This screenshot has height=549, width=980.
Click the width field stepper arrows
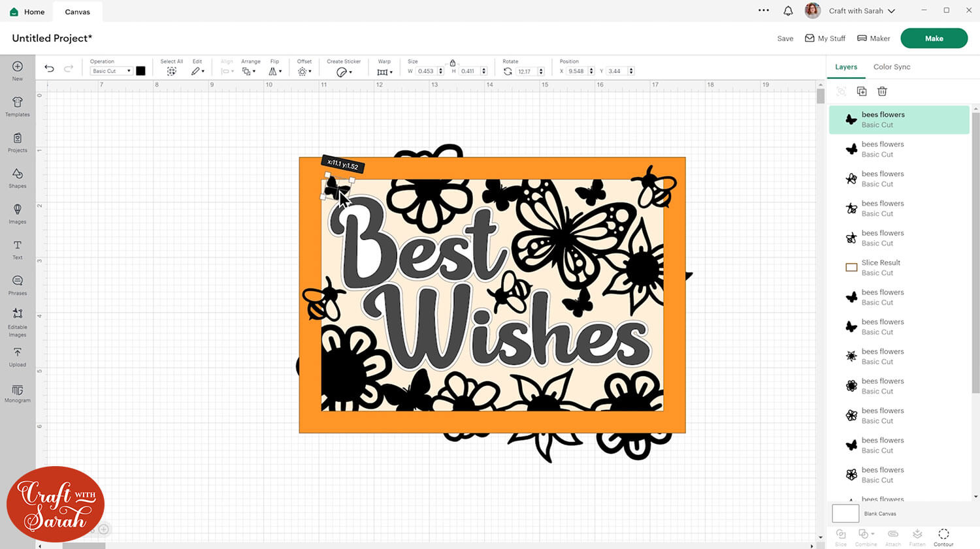tap(441, 71)
